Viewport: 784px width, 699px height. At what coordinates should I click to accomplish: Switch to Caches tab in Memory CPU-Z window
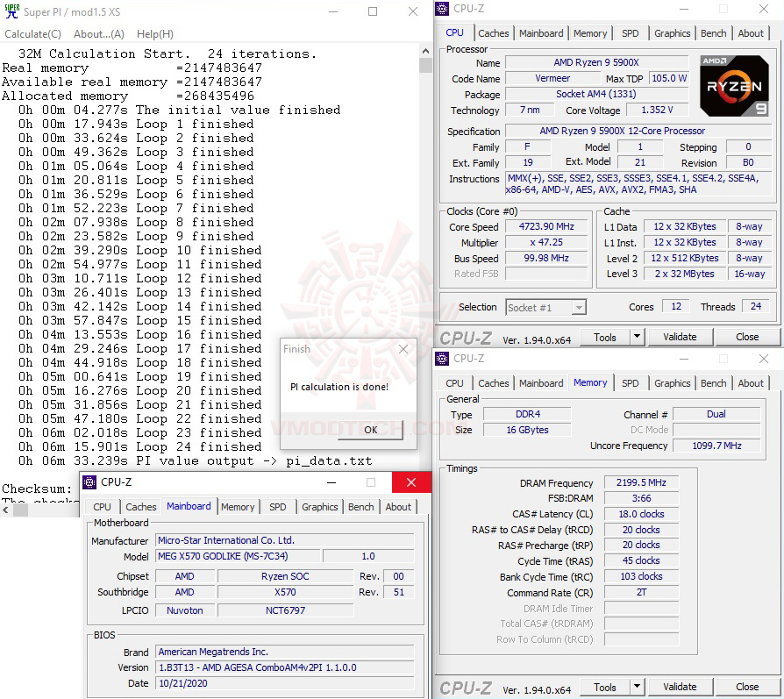[x=493, y=383]
